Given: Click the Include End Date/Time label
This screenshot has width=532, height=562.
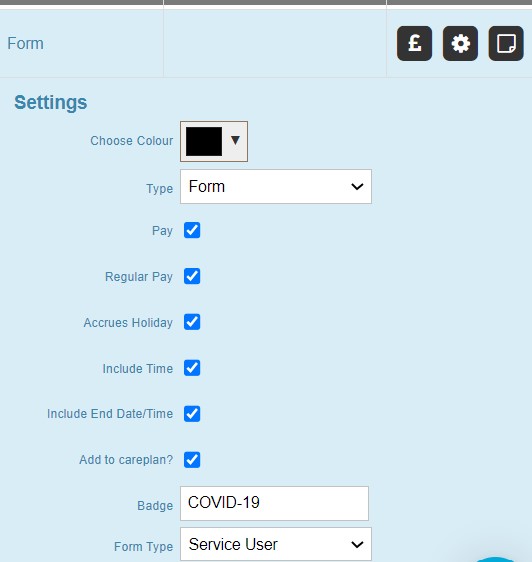Looking at the screenshot, I should (110, 414).
